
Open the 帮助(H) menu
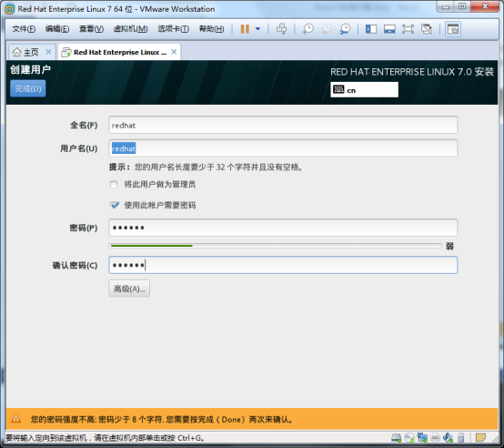click(x=211, y=29)
